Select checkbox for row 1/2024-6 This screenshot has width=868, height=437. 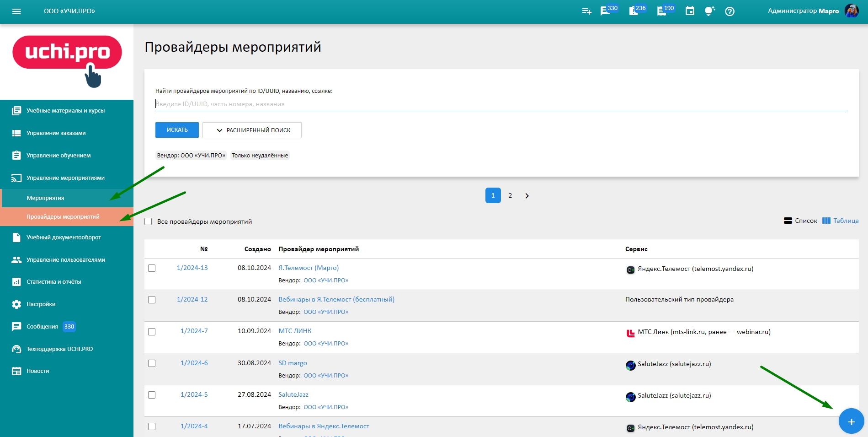tap(152, 363)
